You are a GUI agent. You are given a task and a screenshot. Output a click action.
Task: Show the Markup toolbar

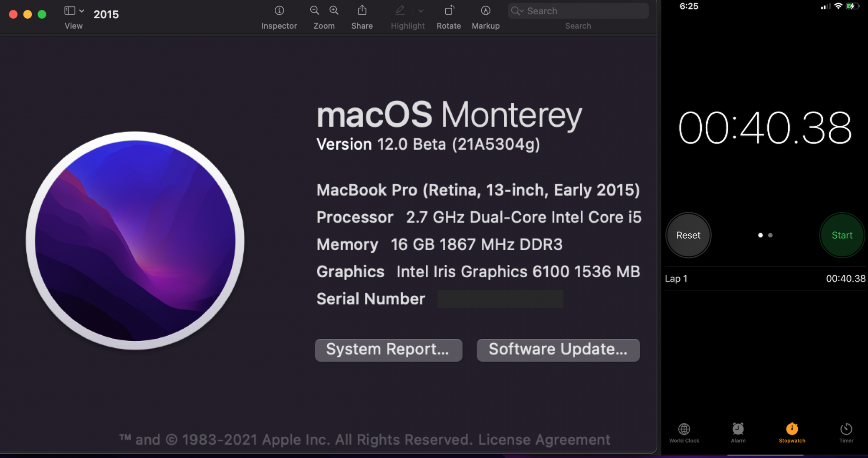(486, 10)
